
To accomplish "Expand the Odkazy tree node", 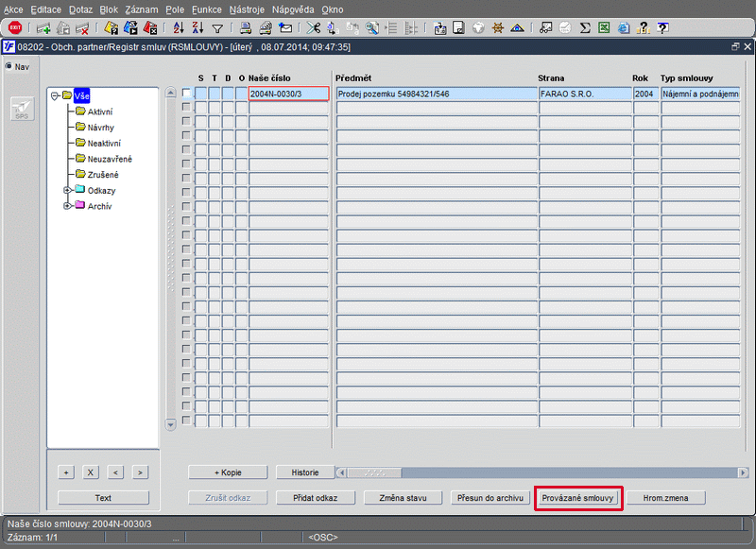I will tap(67, 190).
